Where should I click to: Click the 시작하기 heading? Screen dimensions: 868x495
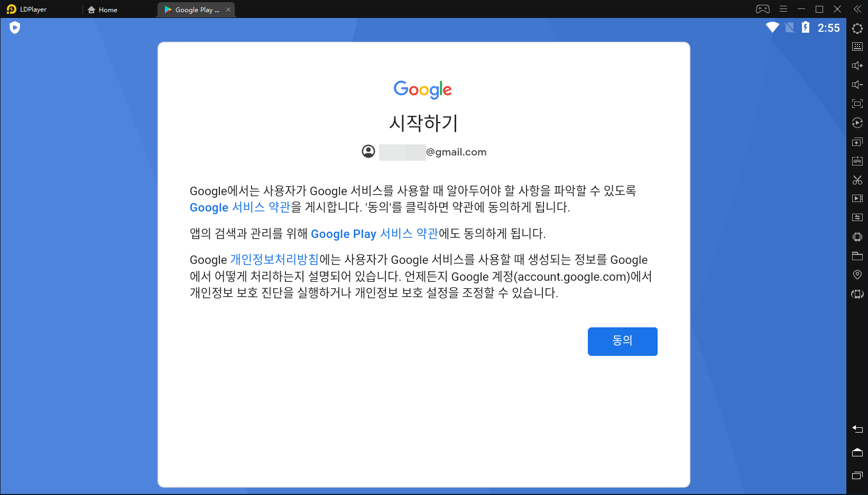[x=423, y=123]
